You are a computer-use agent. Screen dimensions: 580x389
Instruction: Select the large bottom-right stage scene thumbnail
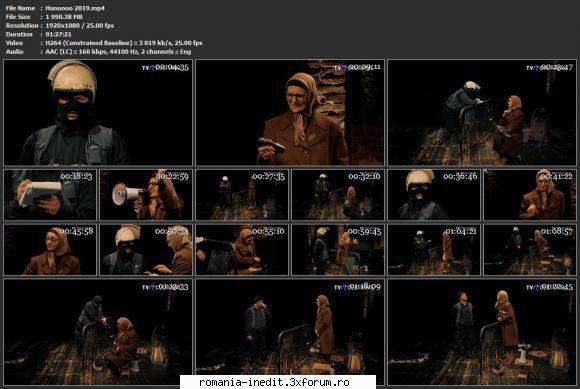click(482, 332)
